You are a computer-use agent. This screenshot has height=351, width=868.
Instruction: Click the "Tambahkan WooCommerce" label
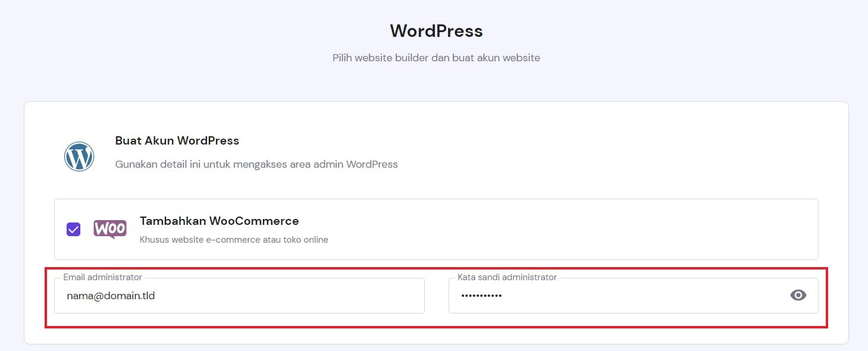pyautogui.click(x=220, y=221)
